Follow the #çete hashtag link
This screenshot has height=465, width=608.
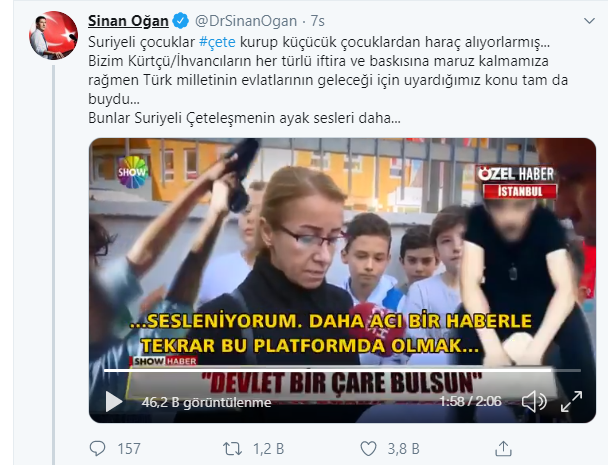click(217, 42)
